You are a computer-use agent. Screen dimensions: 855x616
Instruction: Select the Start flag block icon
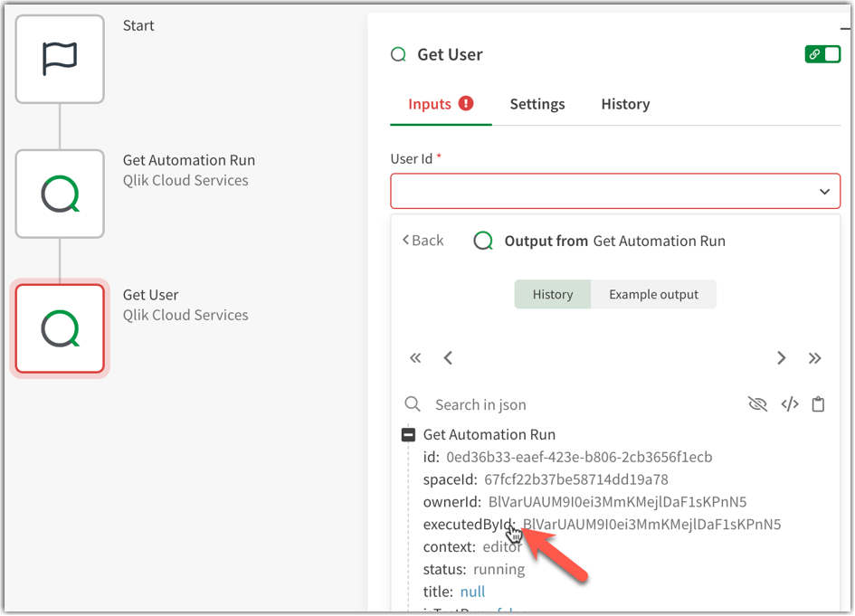(x=60, y=58)
